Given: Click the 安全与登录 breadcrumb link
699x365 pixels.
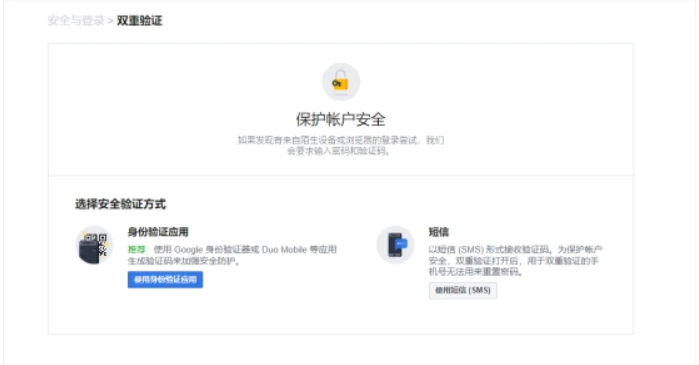Looking at the screenshot, I should click(x=76, y=21).
